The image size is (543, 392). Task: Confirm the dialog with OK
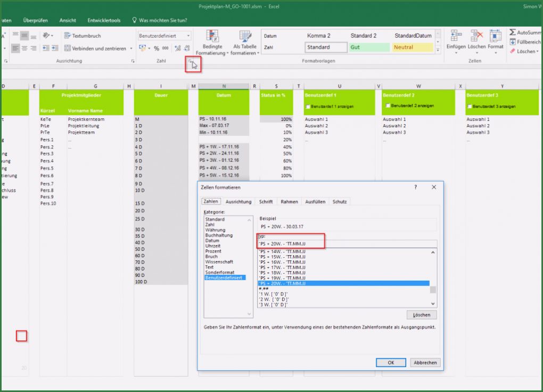point(391,362)
